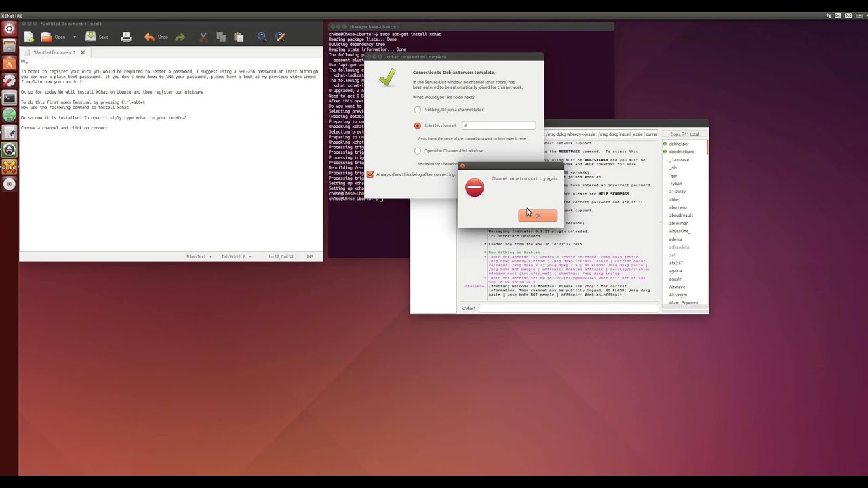This screenshot has height=488, width=868.
Task: Click the channel name input field
Action: tap(499, 125)
